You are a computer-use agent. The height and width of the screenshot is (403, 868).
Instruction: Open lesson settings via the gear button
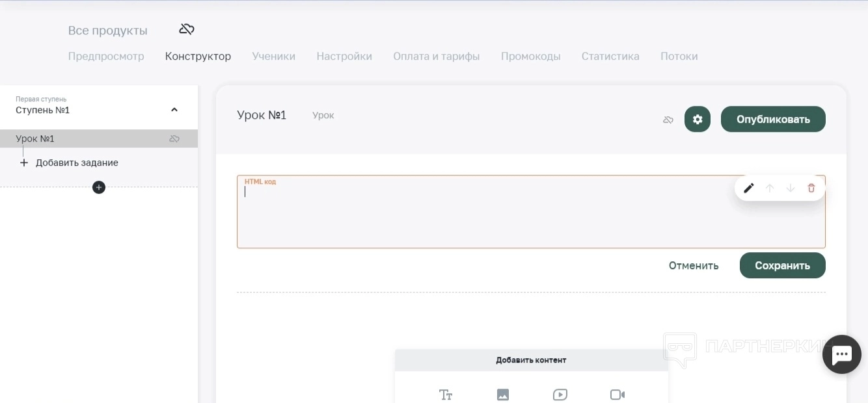tap(698, 120)
